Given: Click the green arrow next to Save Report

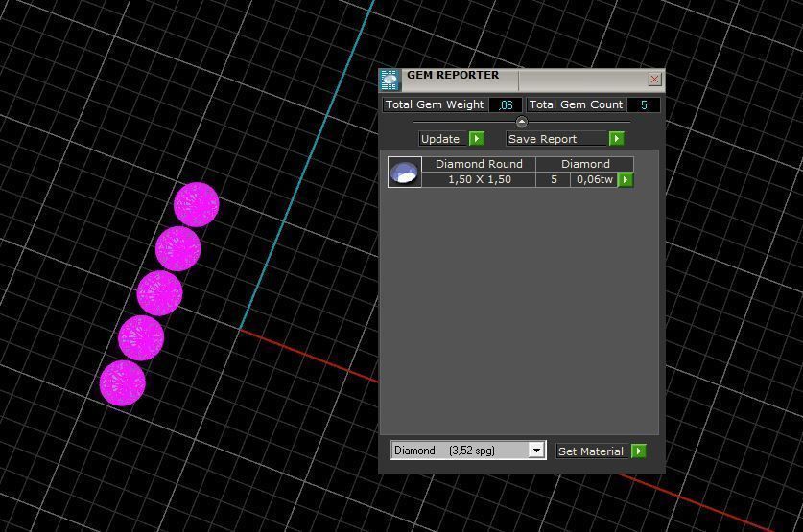Looking at the screenshot, I should (617, 139).
